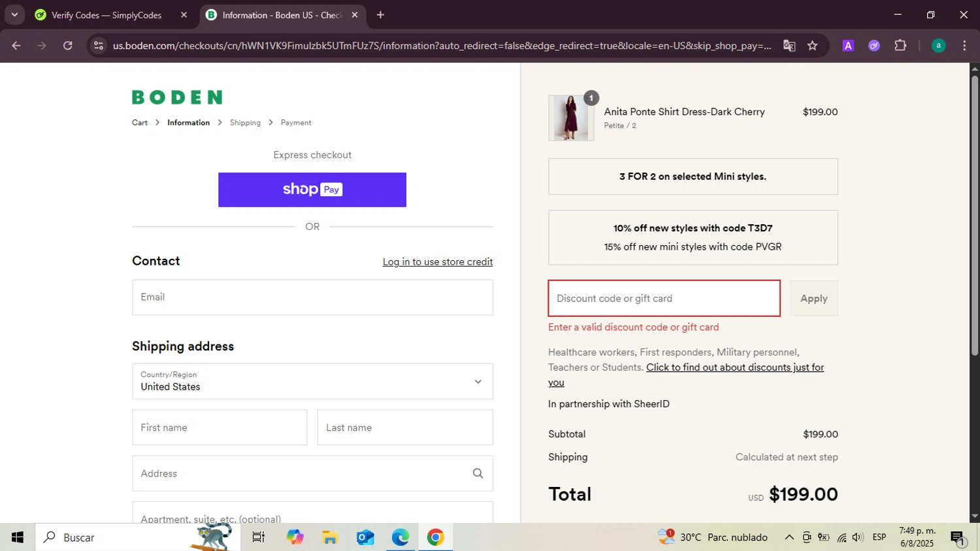This screenshot has width=980, height=551.
Task: Click the Chrome taskbar icon
Action: 436,537
